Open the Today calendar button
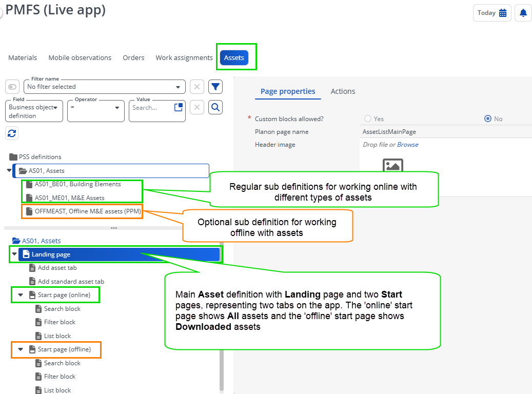 coord(492,13)
